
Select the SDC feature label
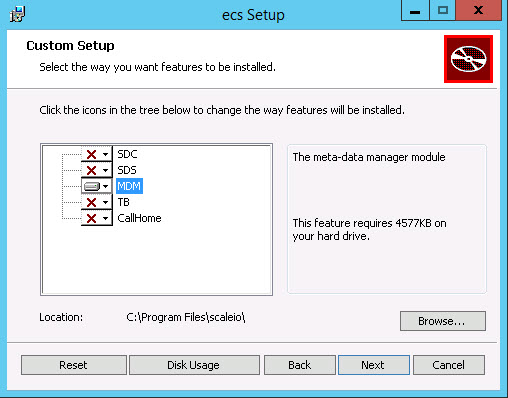pos(127,154)
